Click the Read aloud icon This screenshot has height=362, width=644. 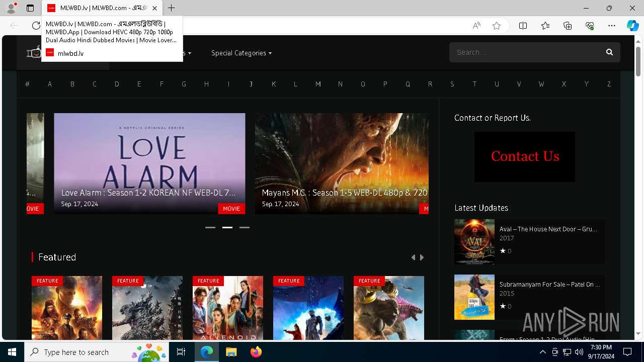pos(476,26)
